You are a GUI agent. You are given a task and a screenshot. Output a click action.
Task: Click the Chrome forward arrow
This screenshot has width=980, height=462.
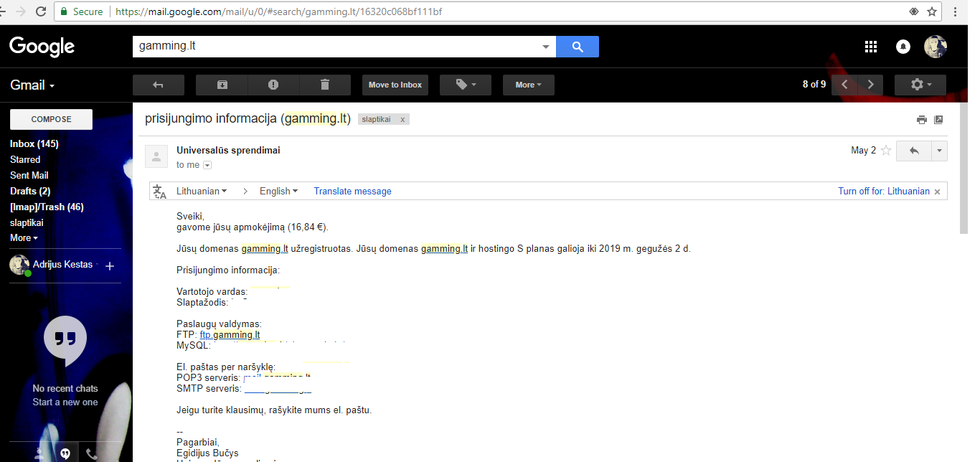point(19,11)
